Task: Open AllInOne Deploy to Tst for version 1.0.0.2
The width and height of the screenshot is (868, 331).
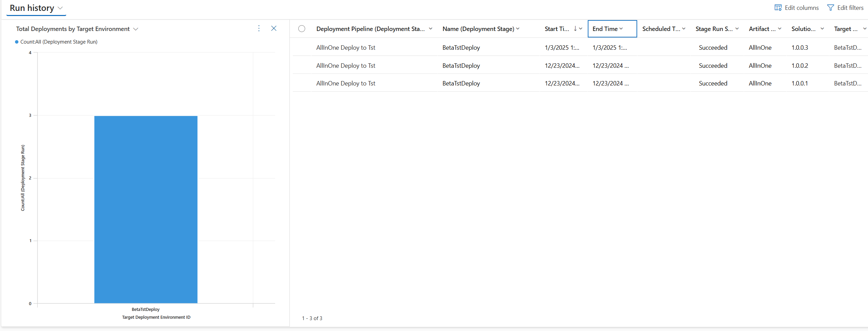Action: (x=346, y=66)
